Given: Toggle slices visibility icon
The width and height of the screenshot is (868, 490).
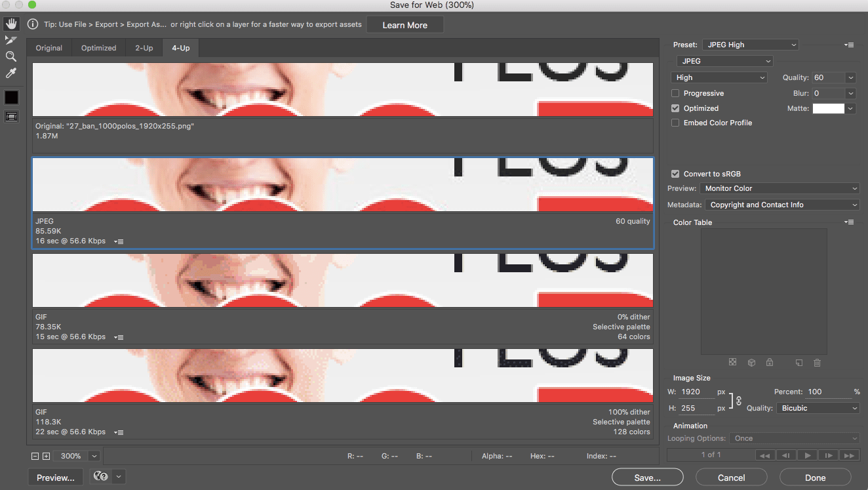Looking at the screenshot, I should click(11, 116).
